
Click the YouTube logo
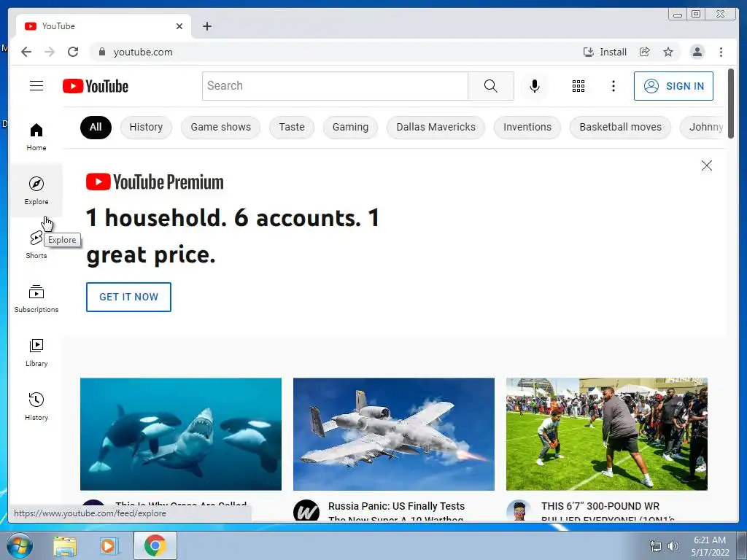pyautogui.click(x=96, y=86)
